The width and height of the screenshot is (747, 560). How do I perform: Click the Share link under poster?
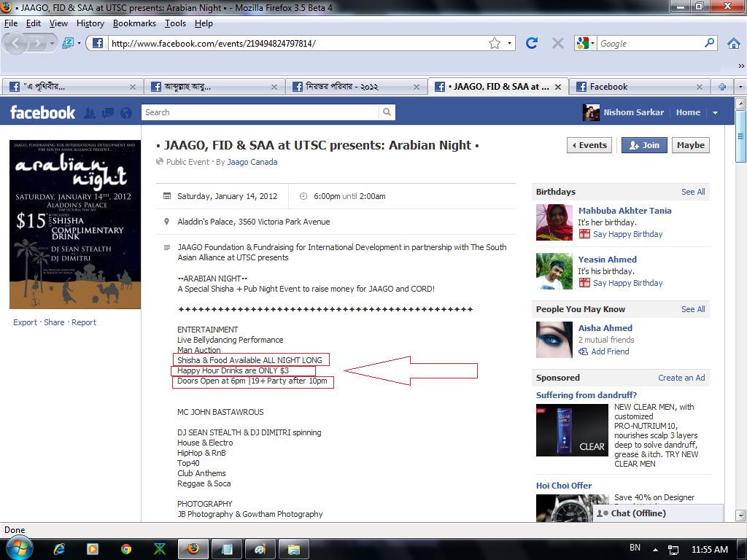click(x=54, y=322)
